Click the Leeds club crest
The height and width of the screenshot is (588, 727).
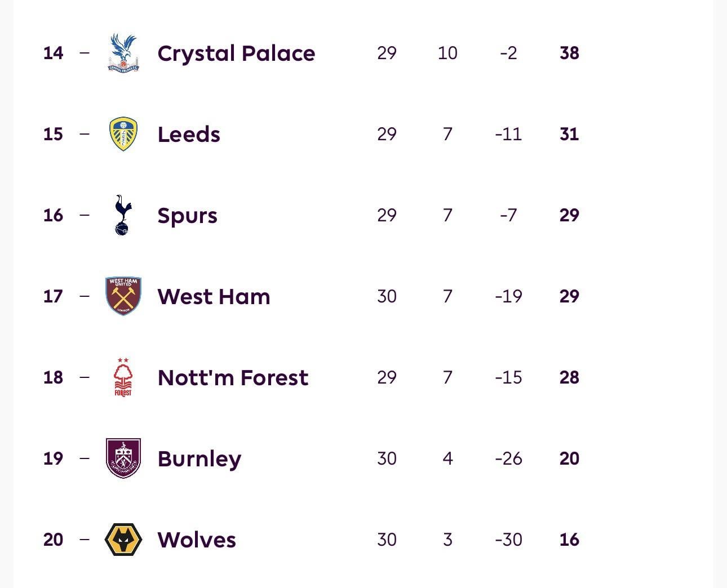(123, 134)
